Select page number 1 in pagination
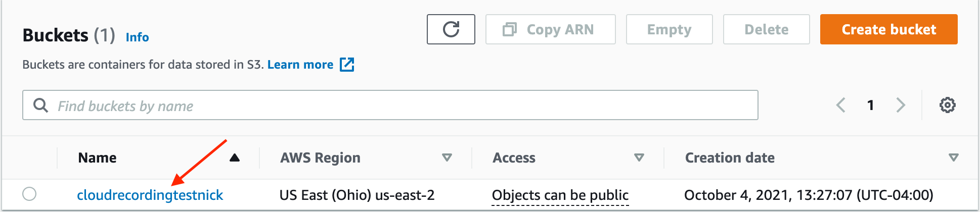The height and width of the screenshot is (212, 980). pos(870,105)
